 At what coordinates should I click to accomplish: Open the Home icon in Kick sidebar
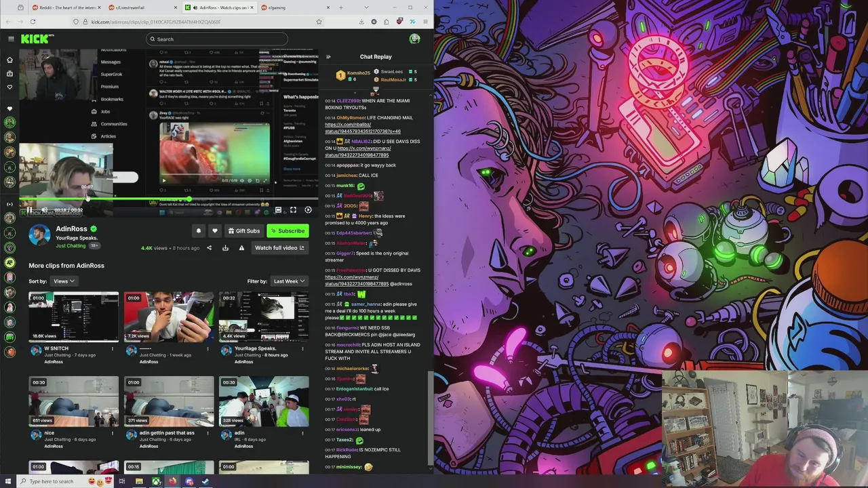tap(9, 60)
